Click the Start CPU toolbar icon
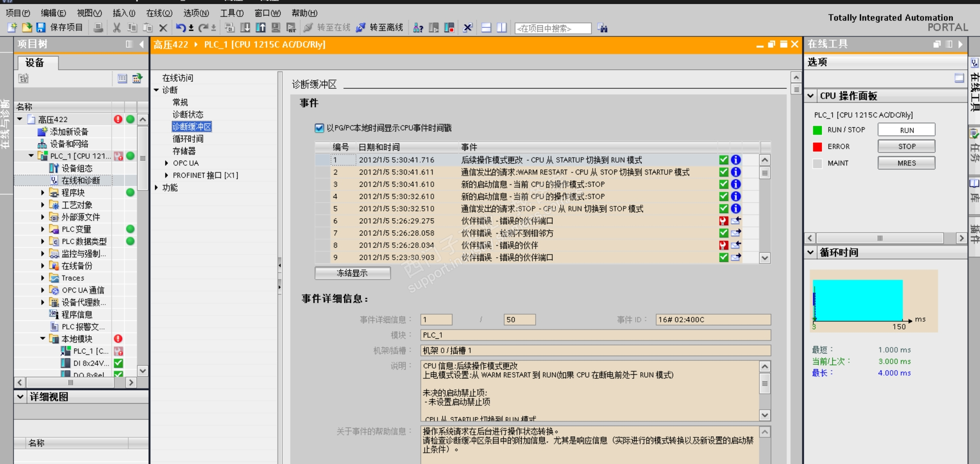 click(434, 28)
